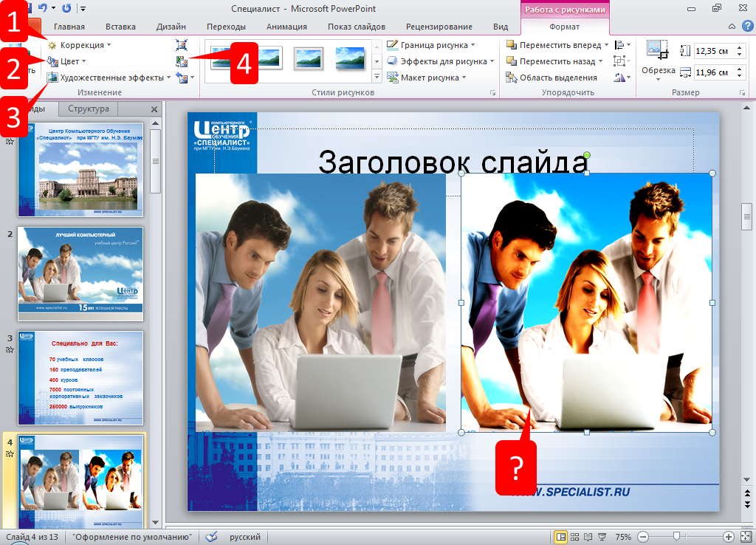This screenshot has height=545, width=756.
Task: Click the Compress Pictures icon
Action: pos(182,45)
